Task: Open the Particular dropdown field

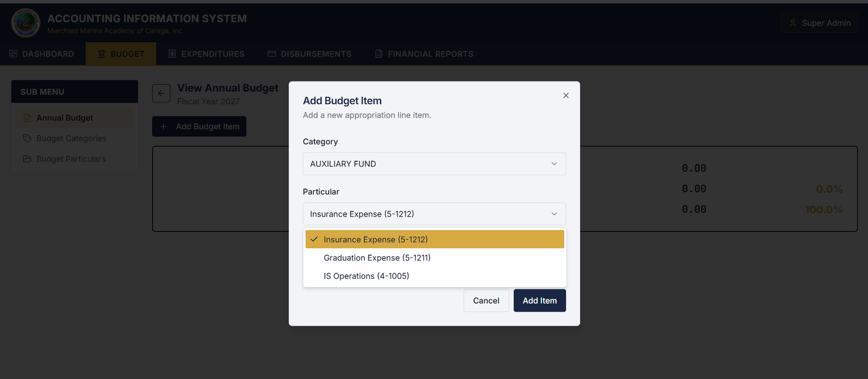Action: pyautogui.click(x=434, y=214)
